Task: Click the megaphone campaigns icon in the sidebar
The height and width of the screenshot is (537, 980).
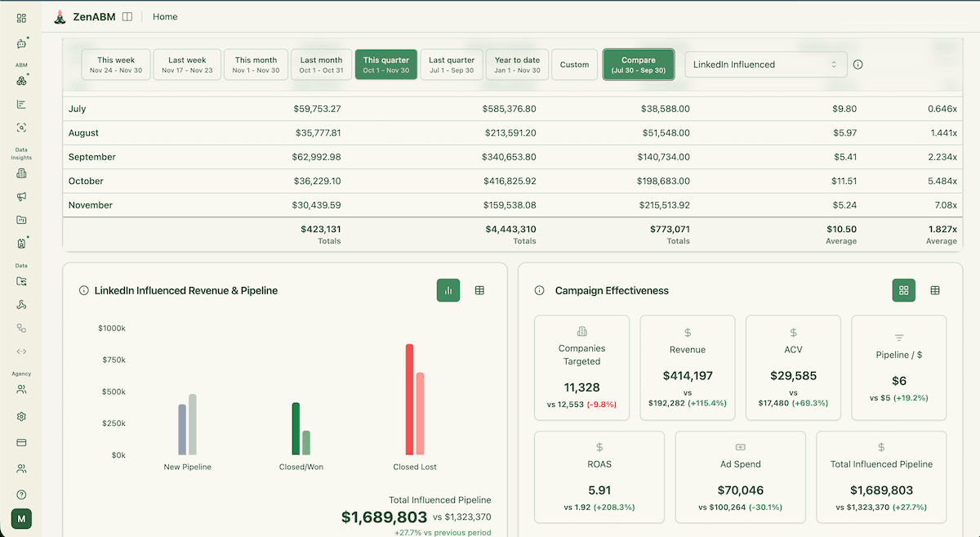Action: (x=21, y=197)
